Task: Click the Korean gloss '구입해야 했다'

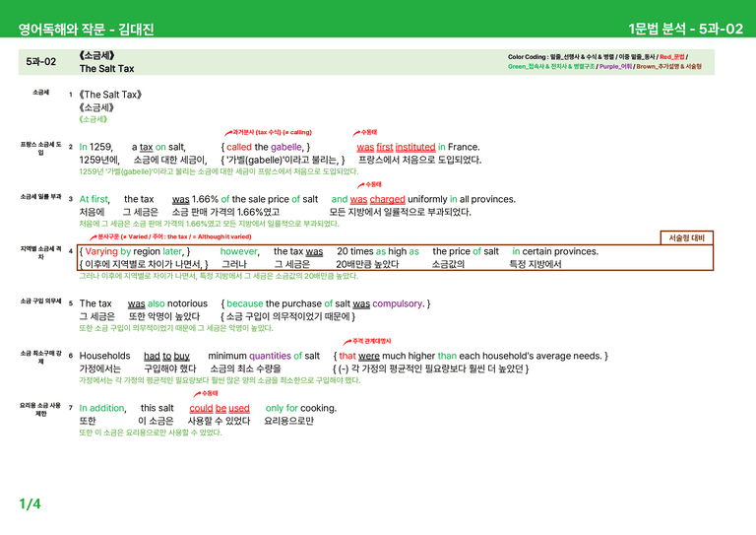Action: (x=170, y=368)
